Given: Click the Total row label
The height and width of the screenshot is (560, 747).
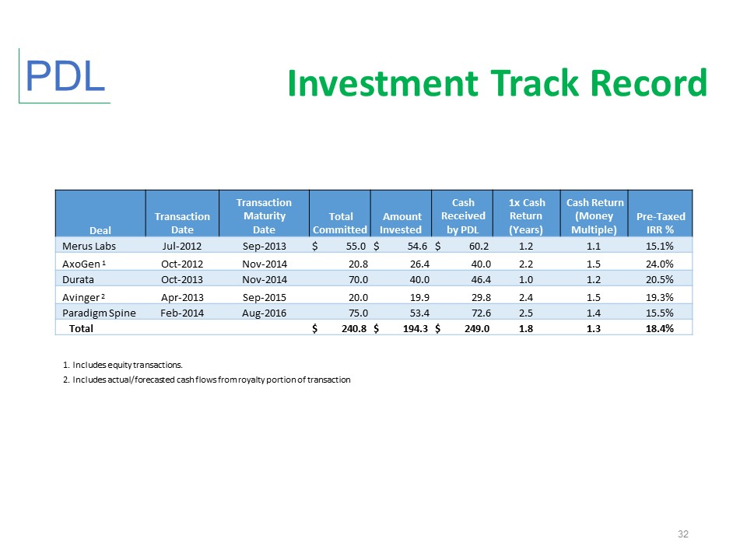Looking at the screenshot, I should pos(82,329).
